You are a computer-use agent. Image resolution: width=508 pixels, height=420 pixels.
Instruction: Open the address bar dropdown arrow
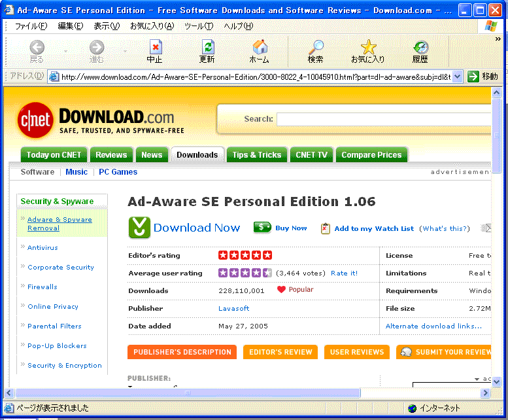coord(457,77)
